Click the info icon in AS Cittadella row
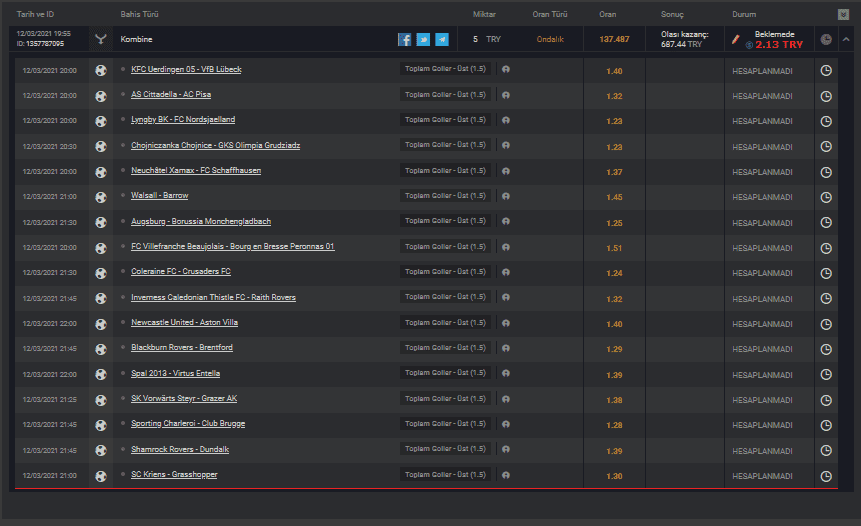The width and height of the screenshot is (861, 526). pos(506,95)
